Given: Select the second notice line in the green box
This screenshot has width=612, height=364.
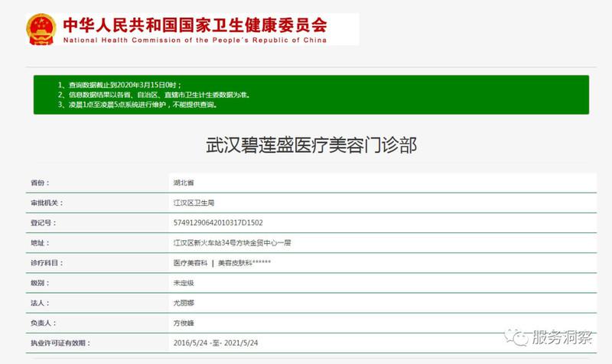Looking at the screenshot, I should click(x=154, y=93).
